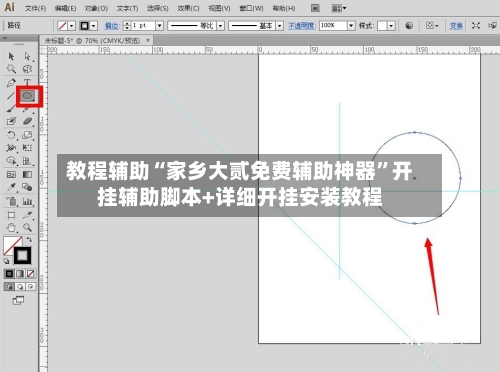Select the Mesh tool
500x372 pixels.
[11, 174]
